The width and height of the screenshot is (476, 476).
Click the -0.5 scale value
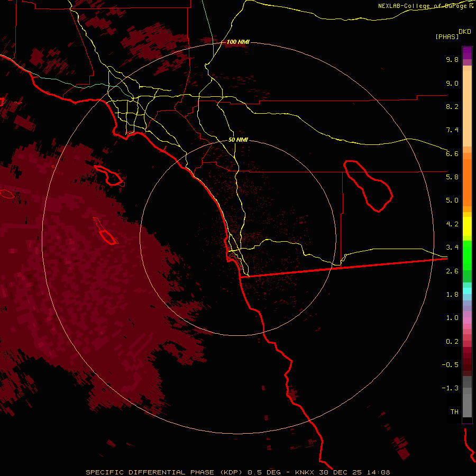tap(450, 365)
